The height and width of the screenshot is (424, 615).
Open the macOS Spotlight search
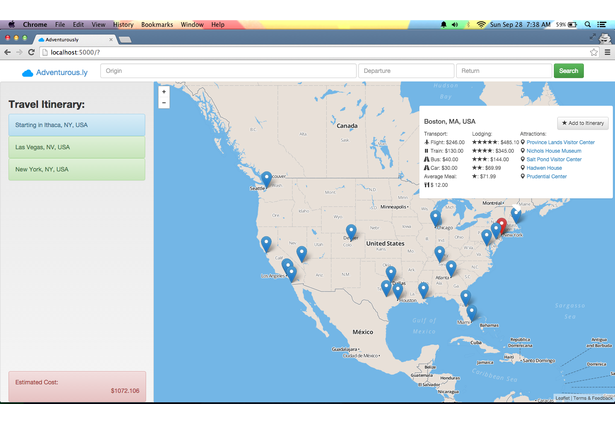588,24
